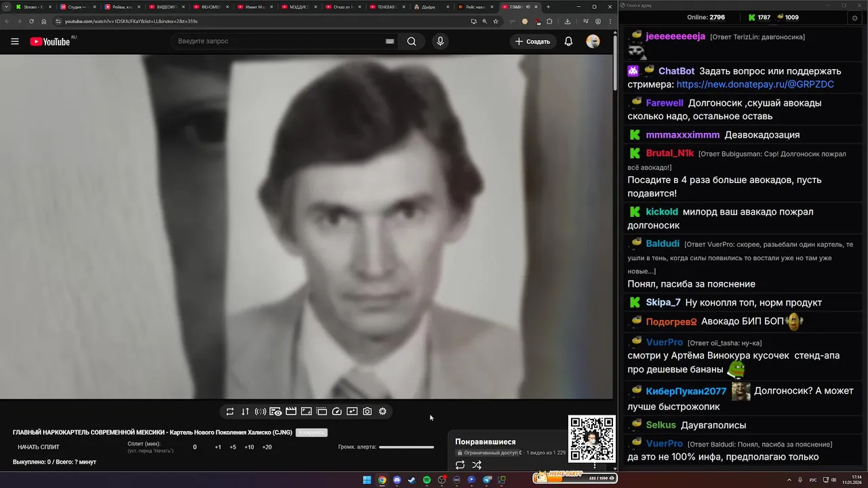The height and width of the screenshot is (488, 868).
Task: Click the up-down arrows icon in player toolbar
Action: coord(245,411)
